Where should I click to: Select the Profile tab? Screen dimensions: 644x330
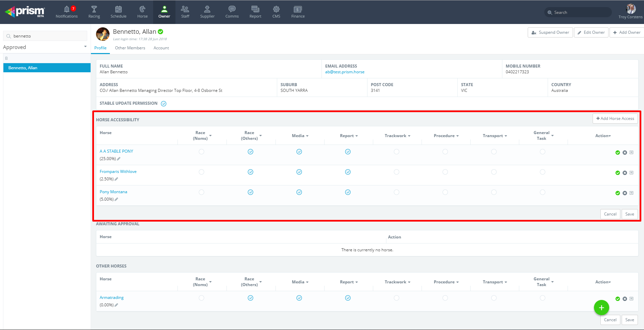100,48
